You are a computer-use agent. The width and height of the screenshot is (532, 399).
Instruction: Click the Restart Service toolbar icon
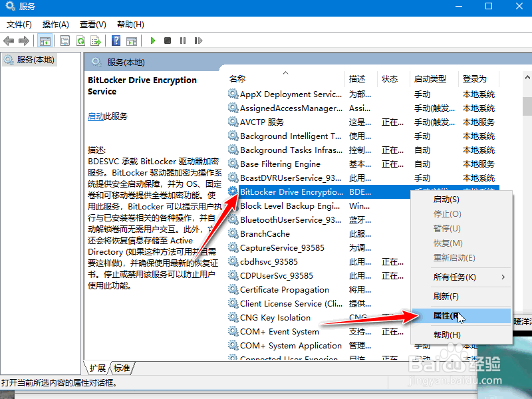[198, 41]
